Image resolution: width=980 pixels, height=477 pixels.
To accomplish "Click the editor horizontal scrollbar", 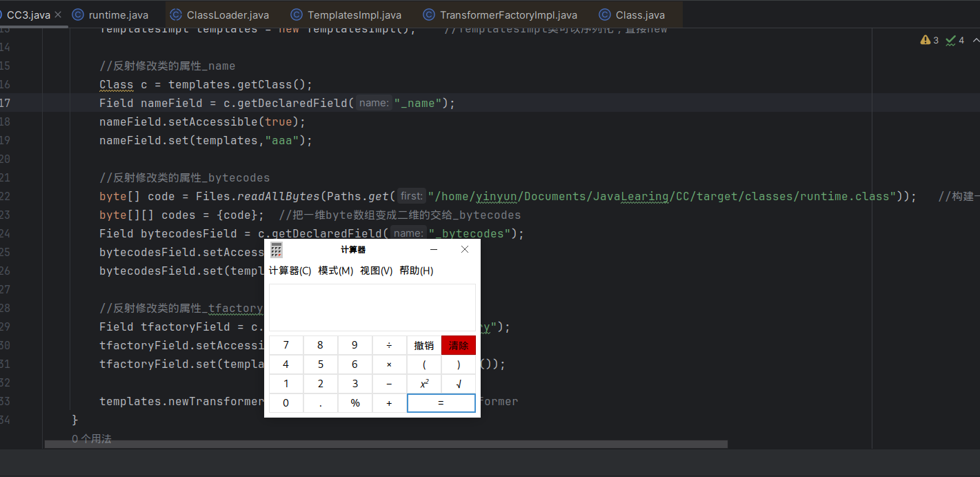I will (385, 445).
